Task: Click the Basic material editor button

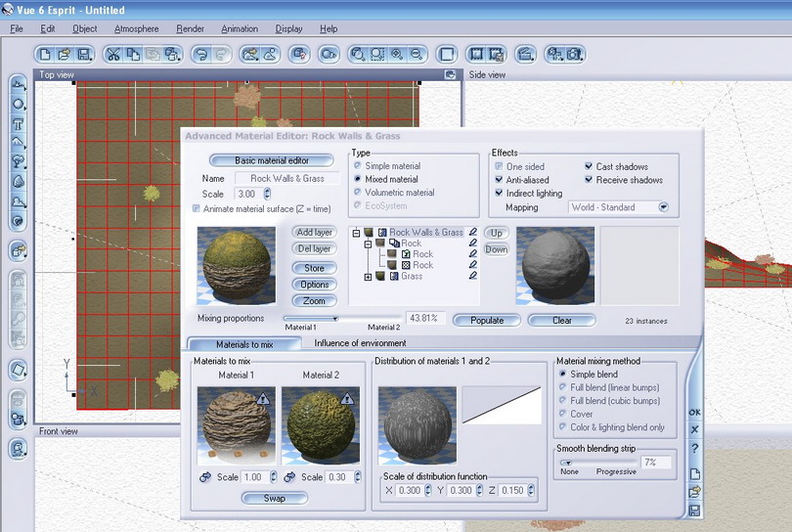Action: pos(272,160)
